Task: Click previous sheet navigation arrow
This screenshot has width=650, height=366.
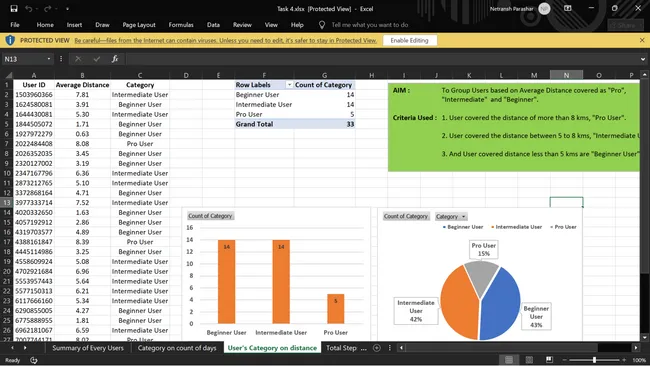Action: click(x=12, y=348)
